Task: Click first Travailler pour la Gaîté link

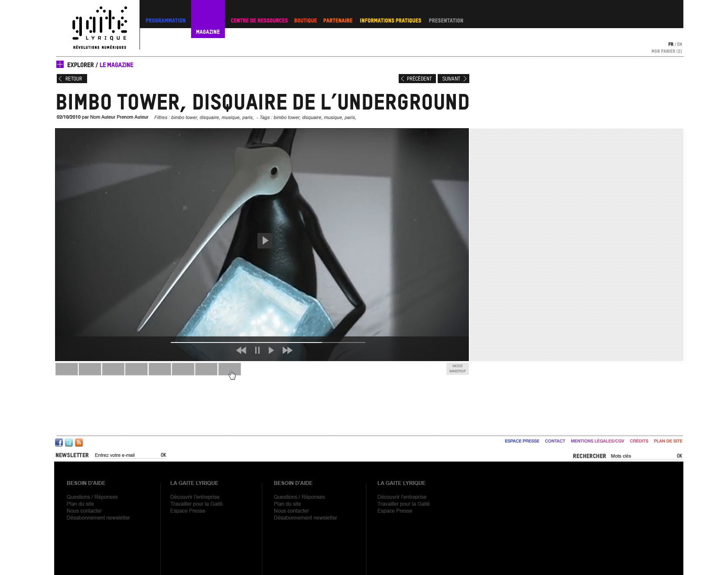Action: coord(196,504)
